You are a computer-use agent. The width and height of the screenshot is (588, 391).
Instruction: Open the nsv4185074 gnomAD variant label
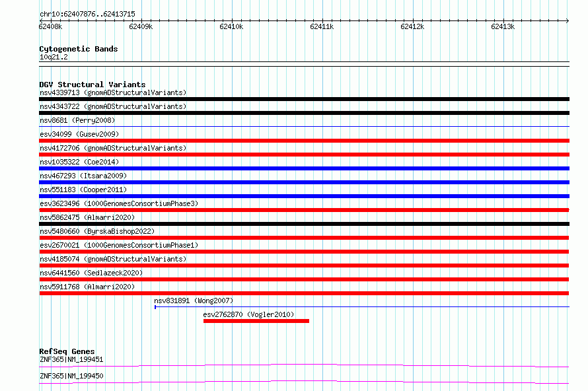[113, 259]
